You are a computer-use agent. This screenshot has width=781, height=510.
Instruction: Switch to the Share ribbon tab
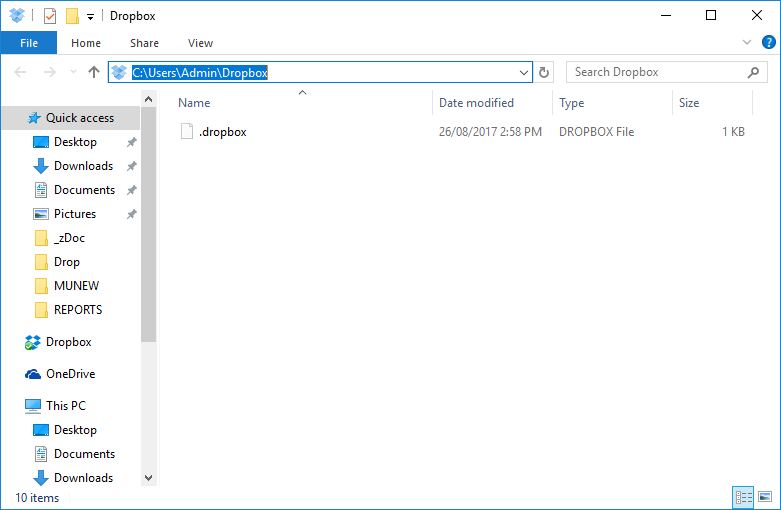click(x=144, y=43)
